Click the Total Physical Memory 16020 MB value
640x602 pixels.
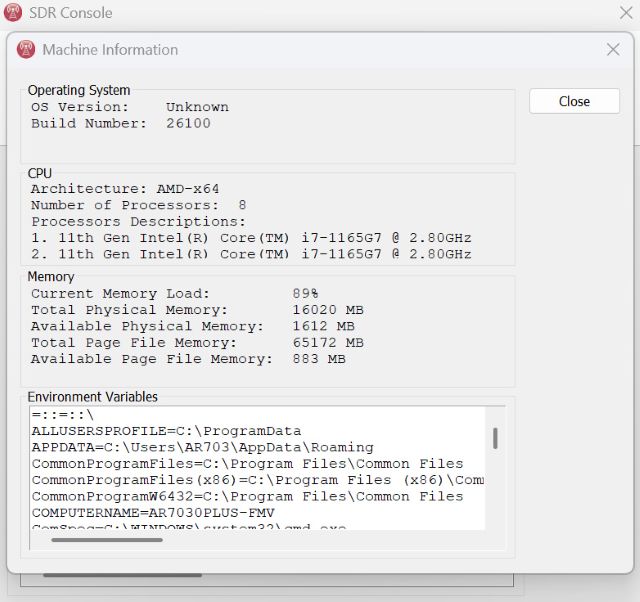point(328,310)
